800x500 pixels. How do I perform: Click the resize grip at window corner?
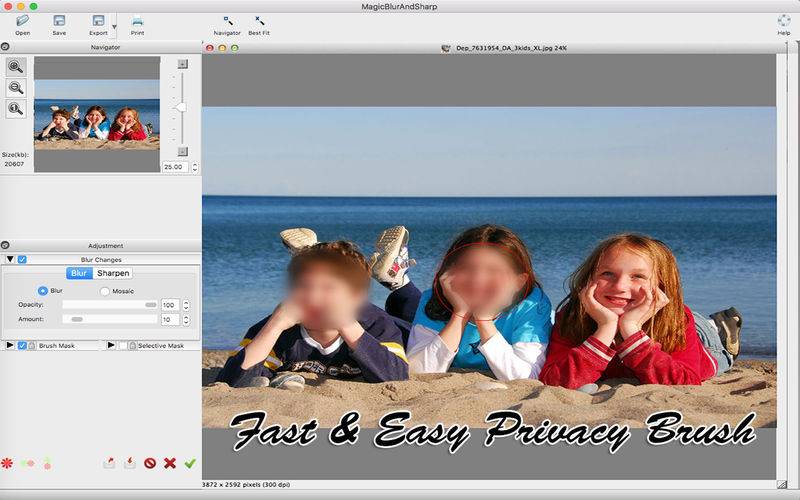[781, 484]
